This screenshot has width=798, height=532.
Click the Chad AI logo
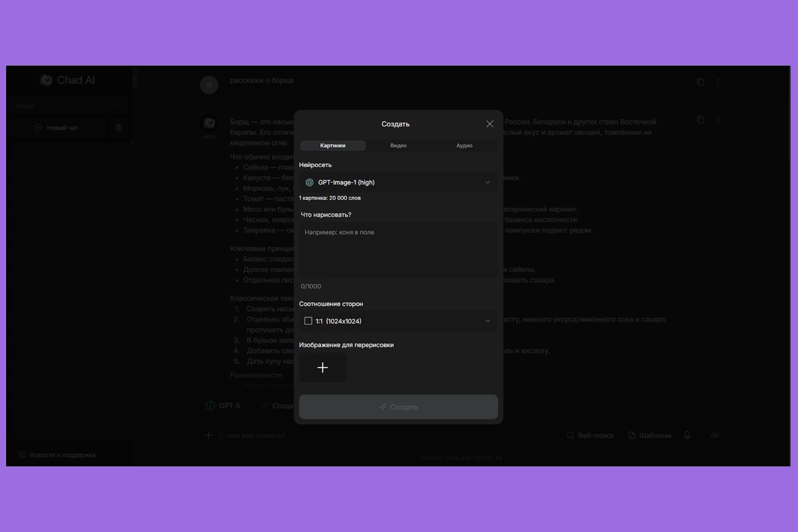pyautogui.click(x=68, y=80)
